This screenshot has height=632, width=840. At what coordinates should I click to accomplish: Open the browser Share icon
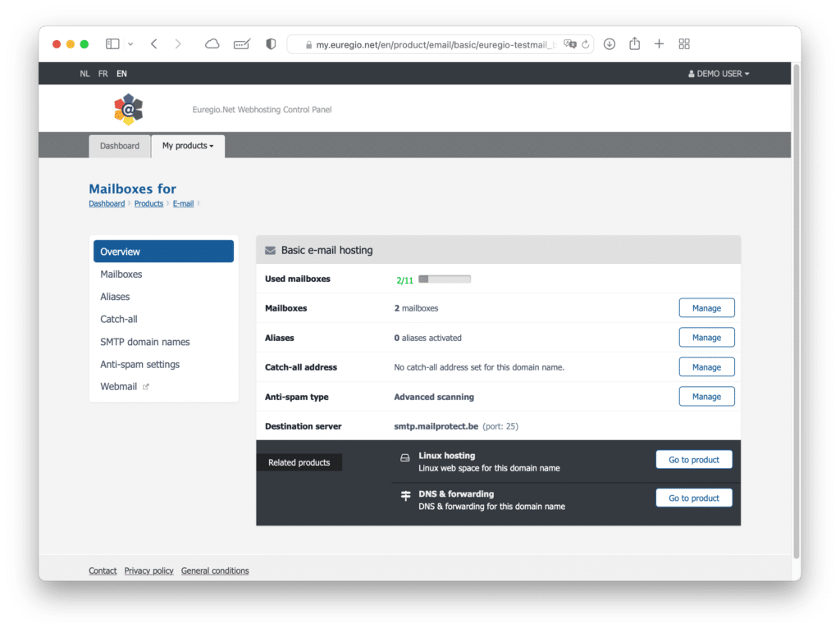tap(634, 43)
